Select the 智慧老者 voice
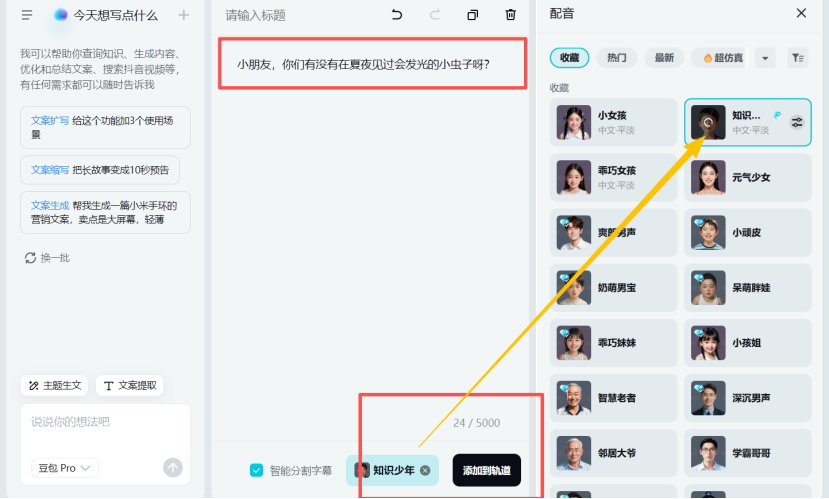Screen dimensions: 829x499 point(613,398)
